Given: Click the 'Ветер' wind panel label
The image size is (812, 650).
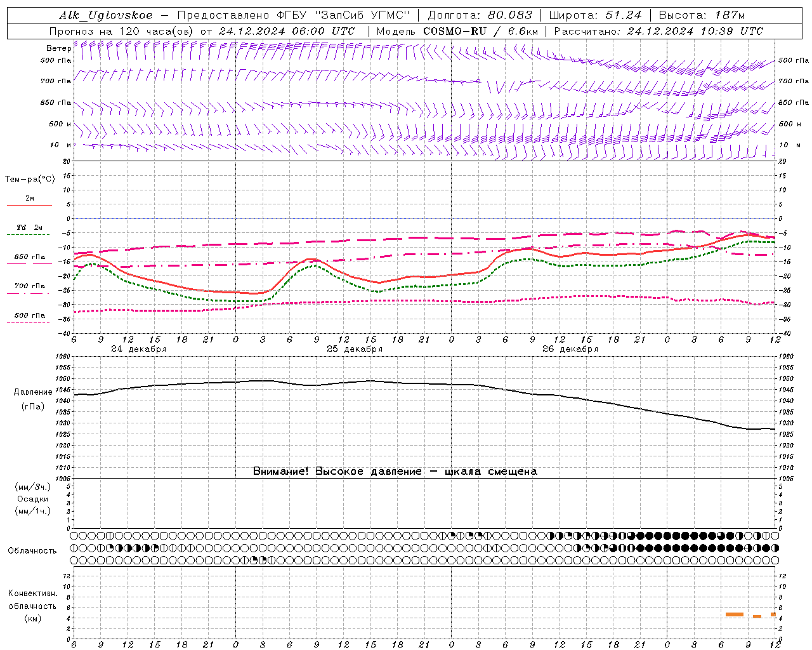Looking at the screenshot, I should (x=58, y=48).
